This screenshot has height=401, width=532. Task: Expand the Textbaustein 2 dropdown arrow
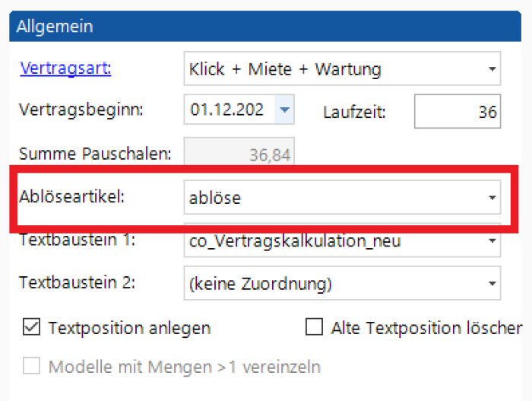pos(492,283)
